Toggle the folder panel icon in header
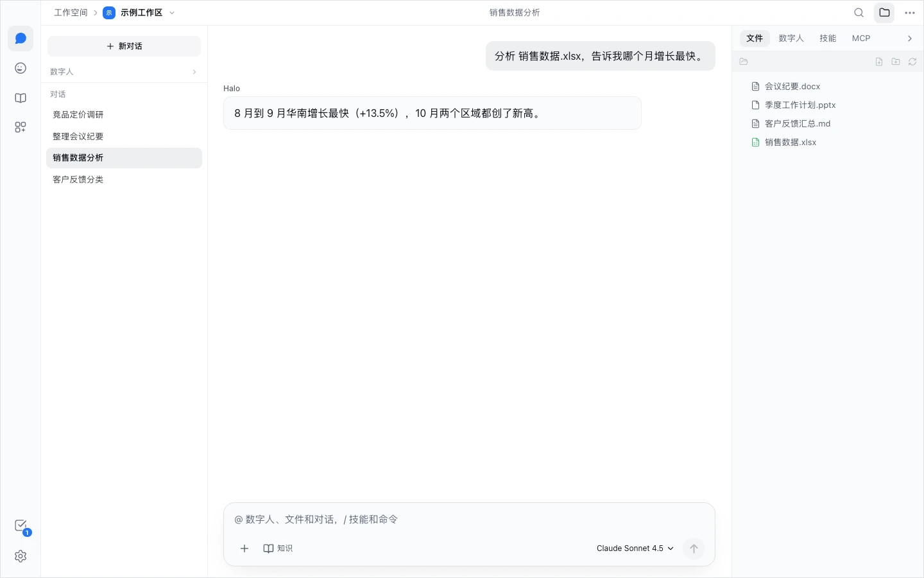This screenshot has width=924, height=578. coord(884,13)
